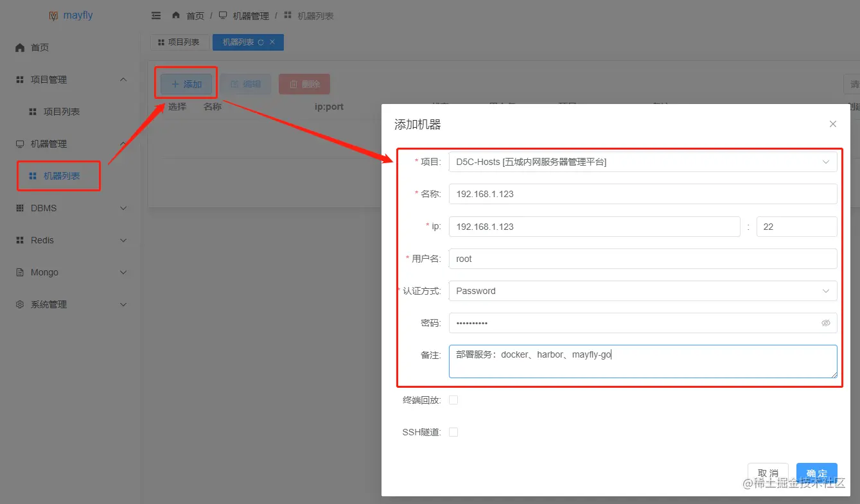This screenshot has width=860, height=504.
Task: Click the home icon in breadcrumb
Action: pyautogui.click(x=176, y=15)
